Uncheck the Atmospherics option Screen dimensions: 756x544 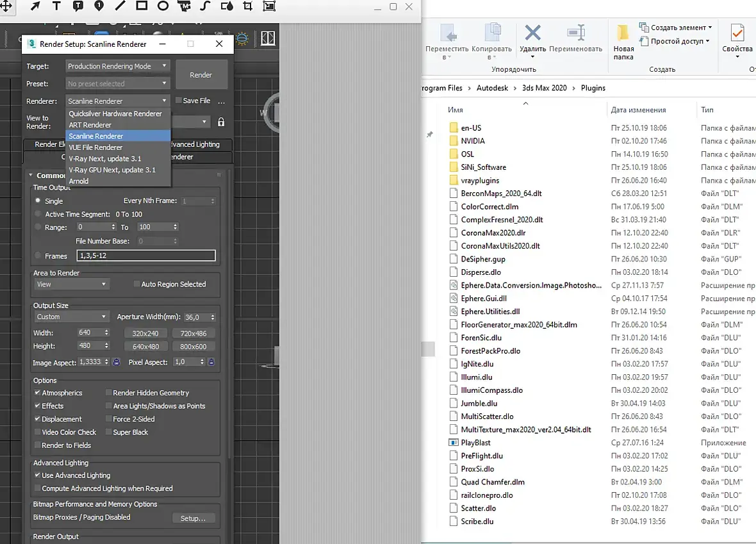37,393
